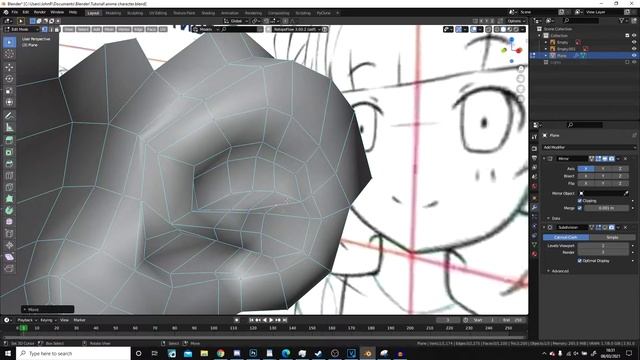
Task: Select the Knife tool
Action: [x=9, y=187]
